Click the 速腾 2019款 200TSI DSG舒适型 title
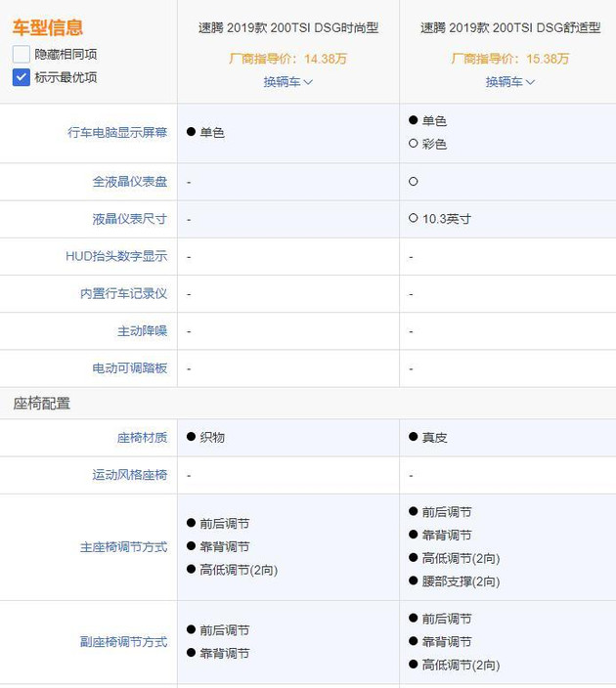616x688 pixels. pyautogui.click(x=510, y=28)
